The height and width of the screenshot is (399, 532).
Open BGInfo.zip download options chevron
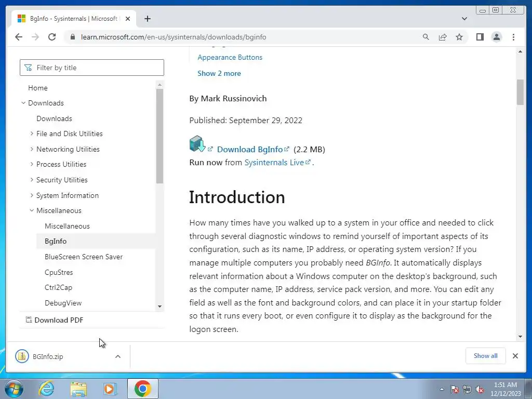coord(118,356)
